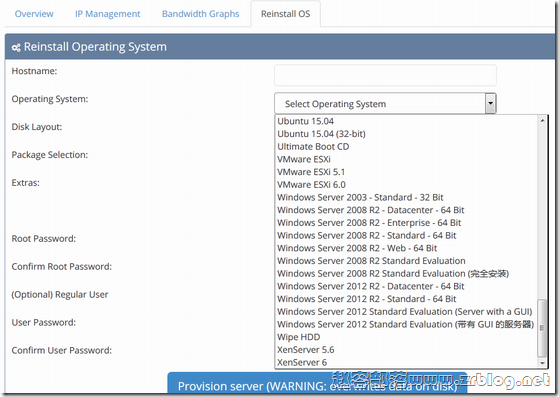Screen dimensions: 559x397
Task: Click the Provision server button
Action: click(x=317, y=384)
